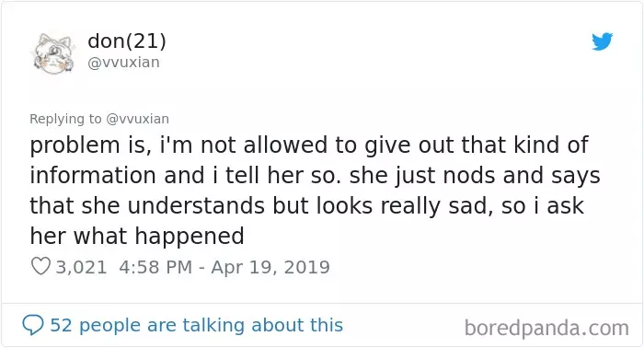Click the speech bubble conversation icon

pos(33,325)
